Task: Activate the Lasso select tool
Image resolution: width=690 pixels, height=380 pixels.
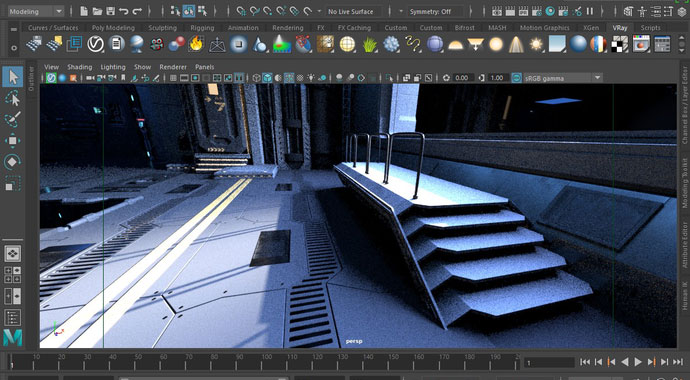Action: 13,99
